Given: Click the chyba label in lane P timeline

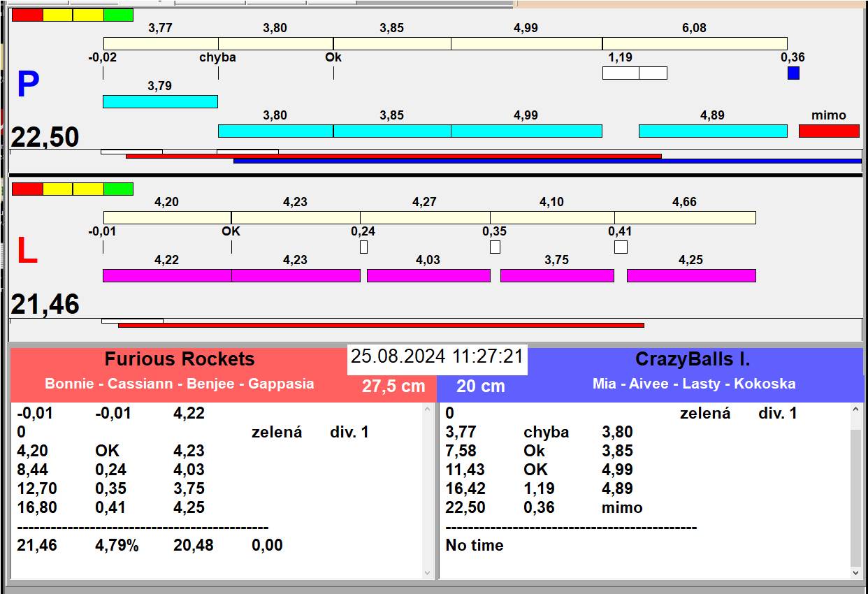Looking at the screenshot, I should [x=217, y=57].
